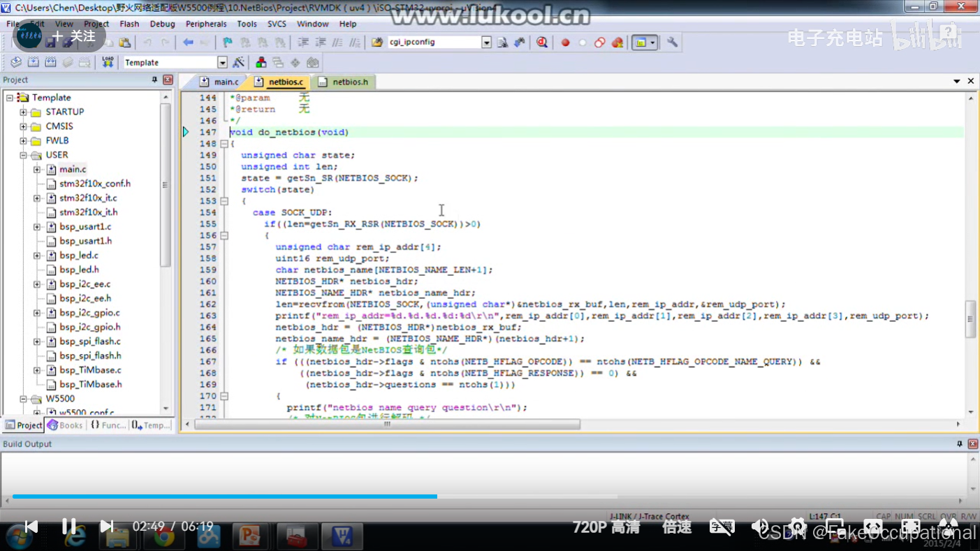980x551 pixels.
Task: Open the 720P 高清 quality selector
Action: coord(606,527)
